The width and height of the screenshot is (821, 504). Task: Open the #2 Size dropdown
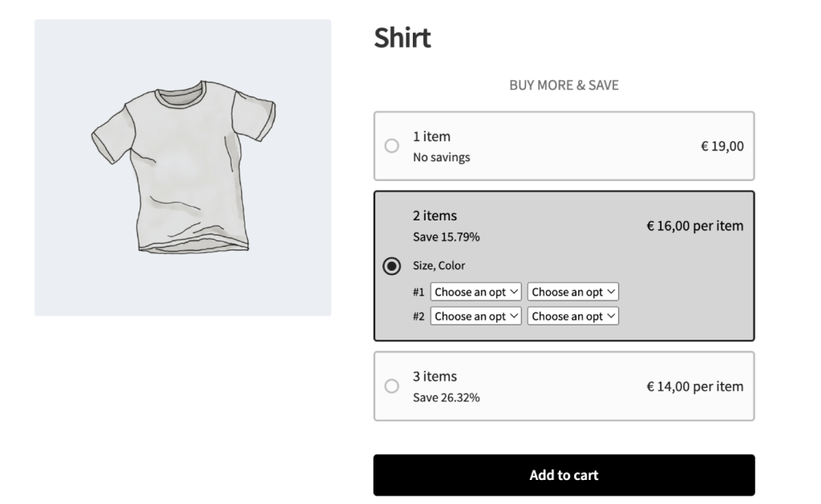[475, 316]
